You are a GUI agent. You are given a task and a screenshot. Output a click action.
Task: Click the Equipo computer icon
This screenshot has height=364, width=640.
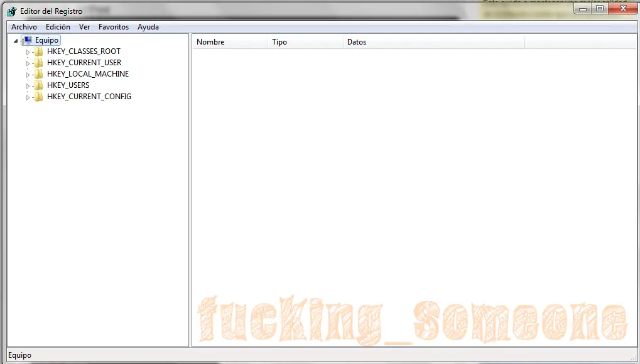[28, 40]
